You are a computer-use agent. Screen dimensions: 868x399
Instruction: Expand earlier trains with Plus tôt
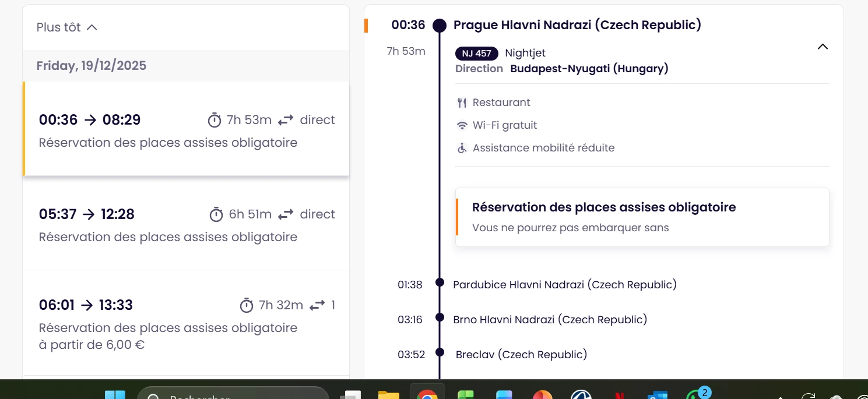pos(66,27)
